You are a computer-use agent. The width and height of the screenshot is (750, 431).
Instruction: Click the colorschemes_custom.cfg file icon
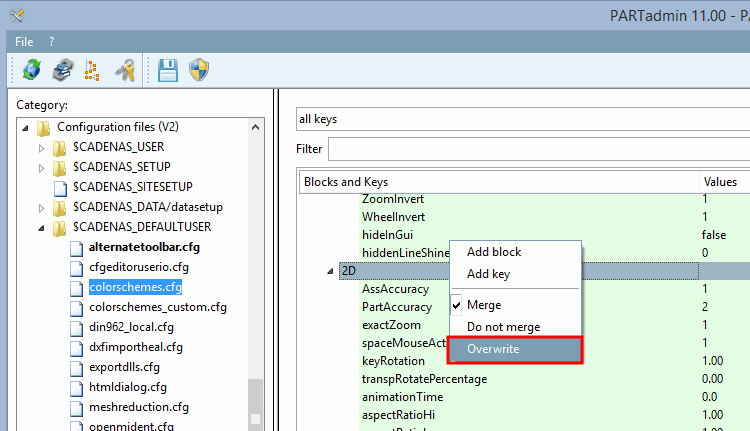tap(77, 308)
